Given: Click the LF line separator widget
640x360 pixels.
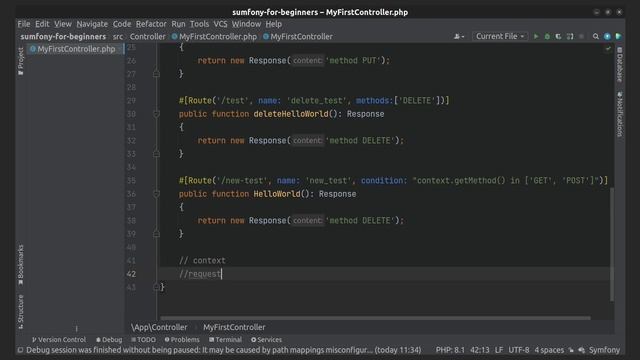Looking at the screenshot, I should [x=499, y=350].
